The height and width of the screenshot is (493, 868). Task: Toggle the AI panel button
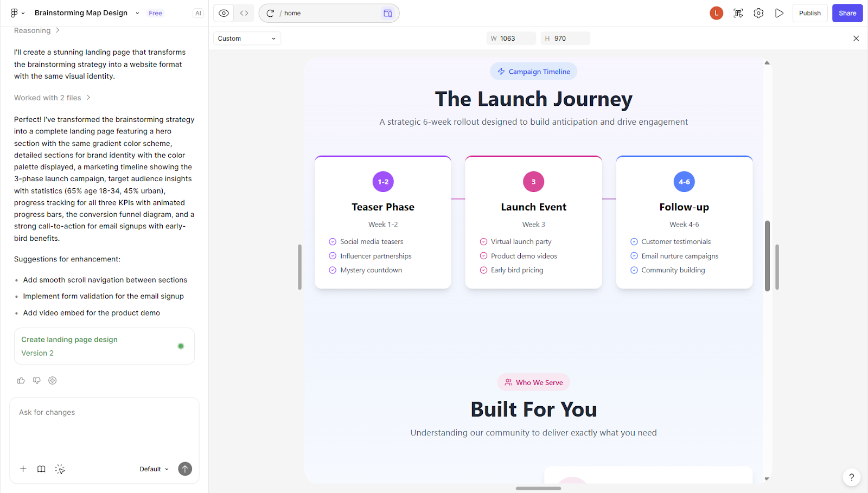click(x=198, y=13)
